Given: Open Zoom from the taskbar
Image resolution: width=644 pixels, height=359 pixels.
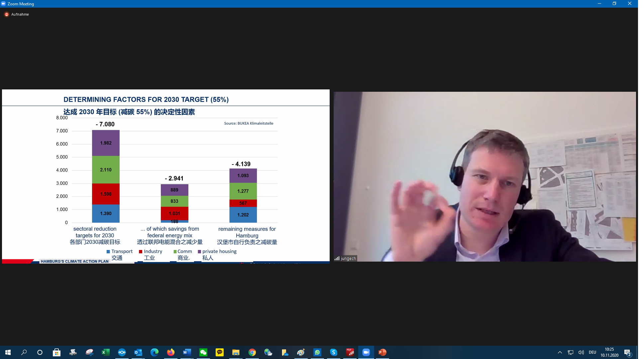Looking at the screenshot, I should pyautogui.click(x=366, y=352).
